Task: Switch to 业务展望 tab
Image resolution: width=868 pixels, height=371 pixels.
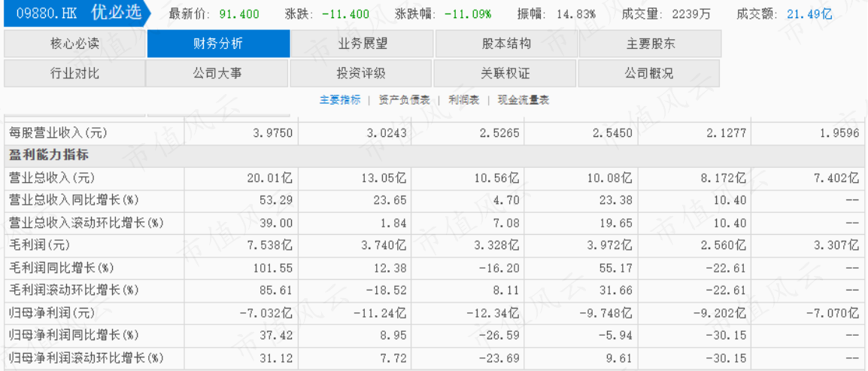Action: coord(363,44)
